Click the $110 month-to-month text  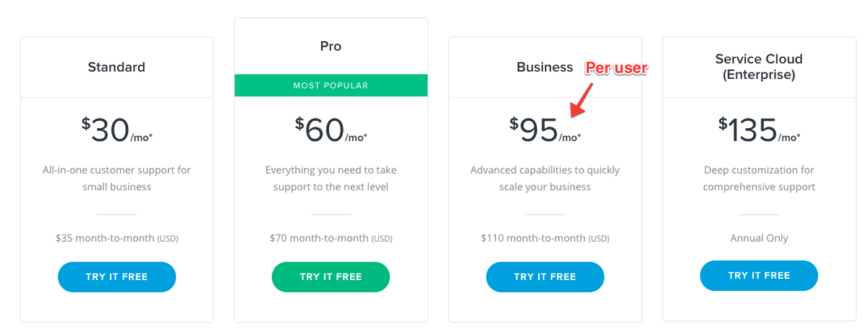click(x=545, y=238)
